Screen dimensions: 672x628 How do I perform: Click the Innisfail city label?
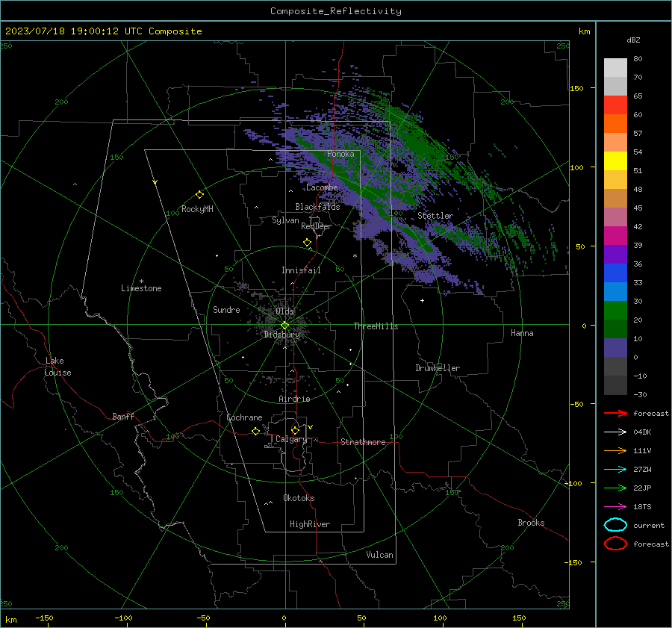tap(301, 270)
